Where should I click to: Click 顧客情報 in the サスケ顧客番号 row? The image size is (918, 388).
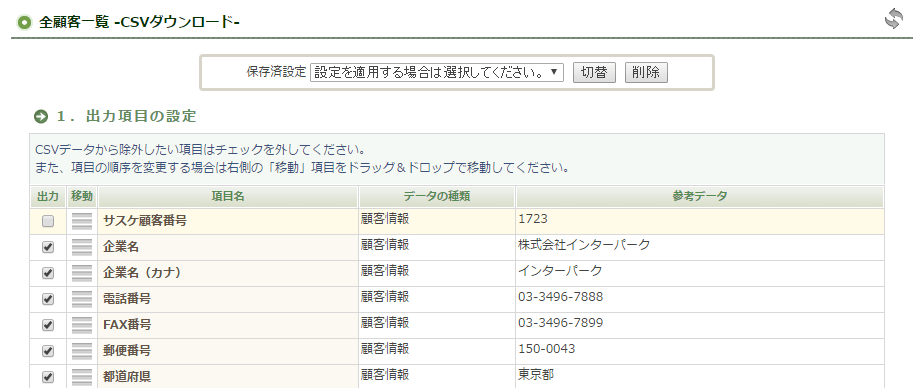click(x=385, y=219)
